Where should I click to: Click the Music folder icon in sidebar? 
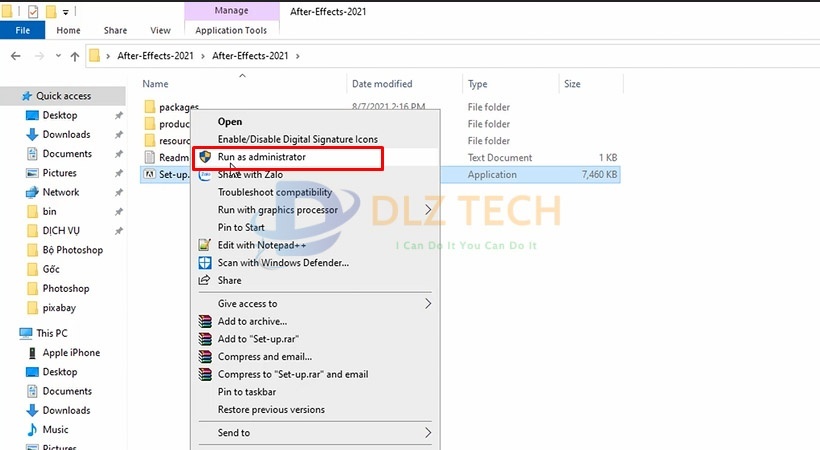(29, 430)
